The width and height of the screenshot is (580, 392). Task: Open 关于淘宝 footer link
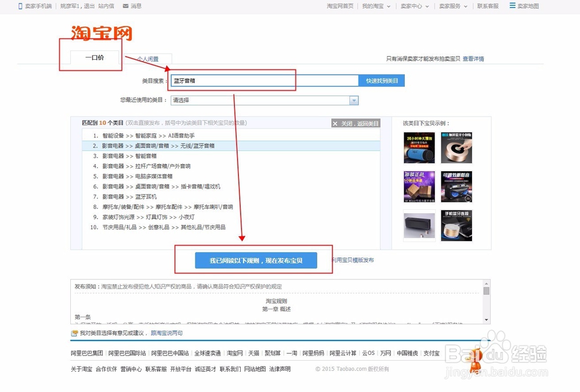81,369
